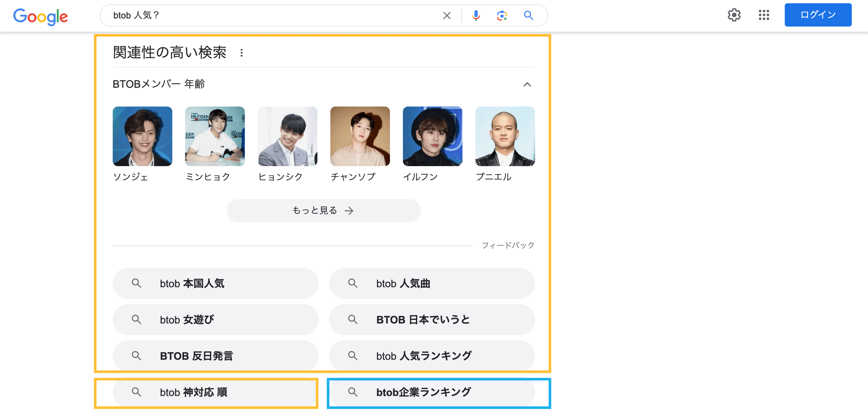Search related query btob 本国人気
This screenshot has height=419, width=868.
[215, 283]
